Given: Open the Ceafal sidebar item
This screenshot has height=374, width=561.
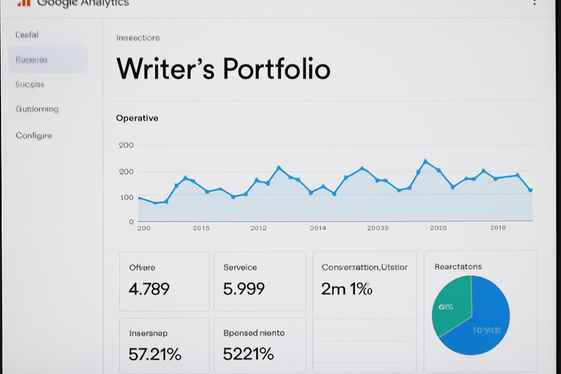Looking at the screenshot, I should coord(27,35).
